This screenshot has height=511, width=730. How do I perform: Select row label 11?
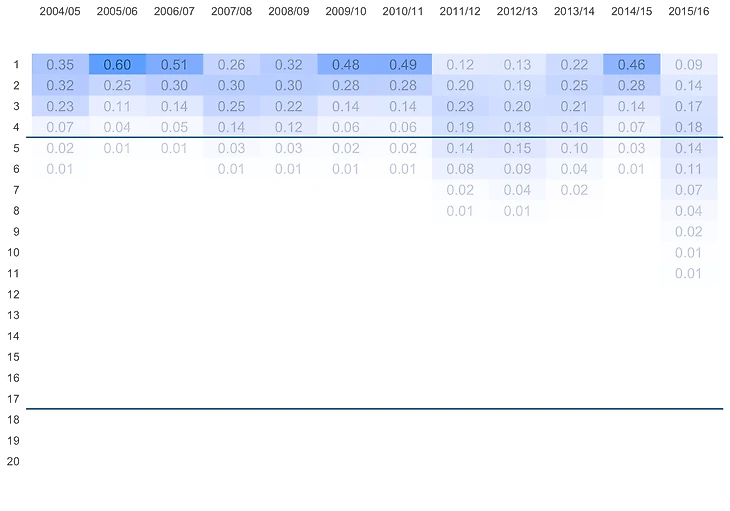13,274
